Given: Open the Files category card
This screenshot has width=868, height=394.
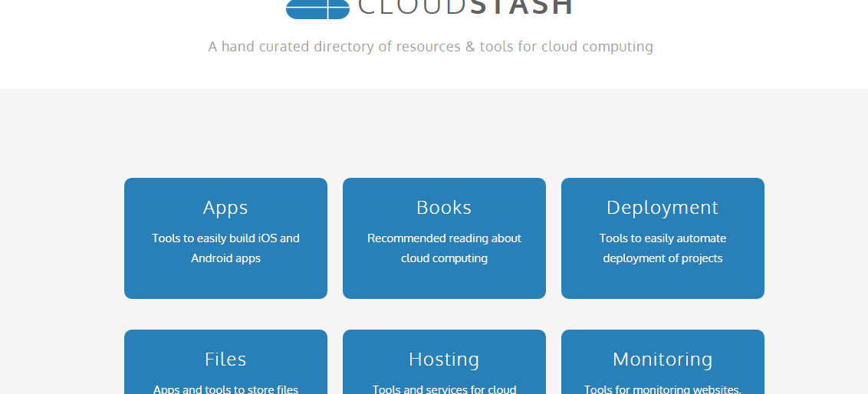Looking at the screenshot, I should pyautogui.click(x=225, y=362).
